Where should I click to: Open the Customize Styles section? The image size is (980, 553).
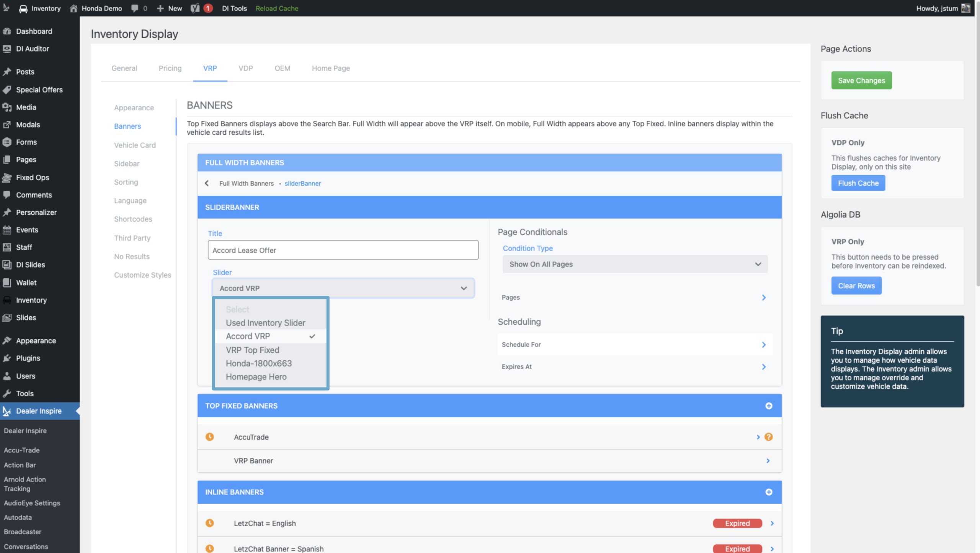coord(142,275)
